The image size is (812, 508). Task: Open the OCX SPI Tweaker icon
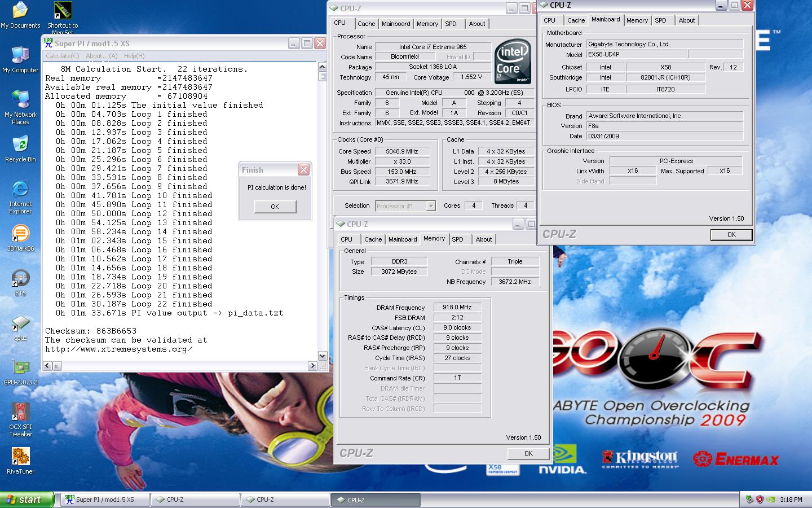(20, 419)
